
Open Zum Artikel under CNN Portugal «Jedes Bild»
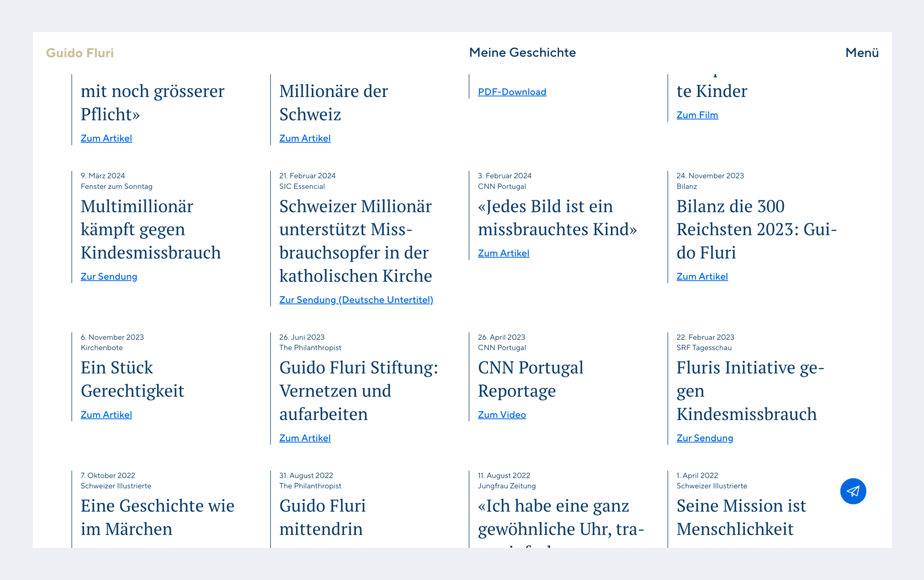pyautogui.click(x=503, y=253)
